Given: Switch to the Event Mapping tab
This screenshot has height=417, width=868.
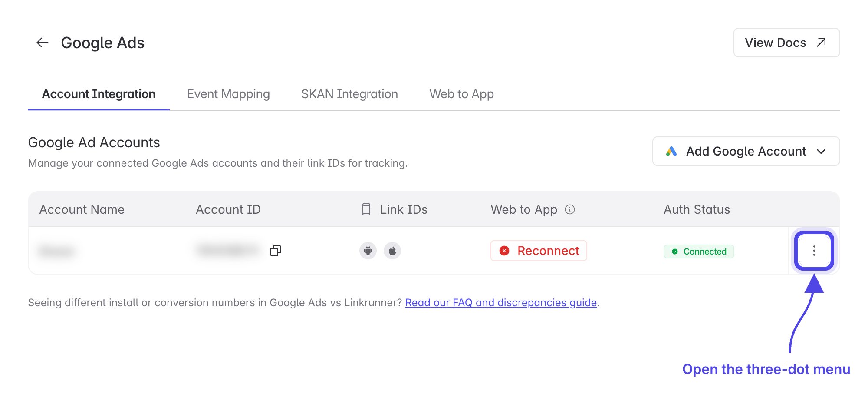Looking at the screenshot, I should tap(228, 94).
